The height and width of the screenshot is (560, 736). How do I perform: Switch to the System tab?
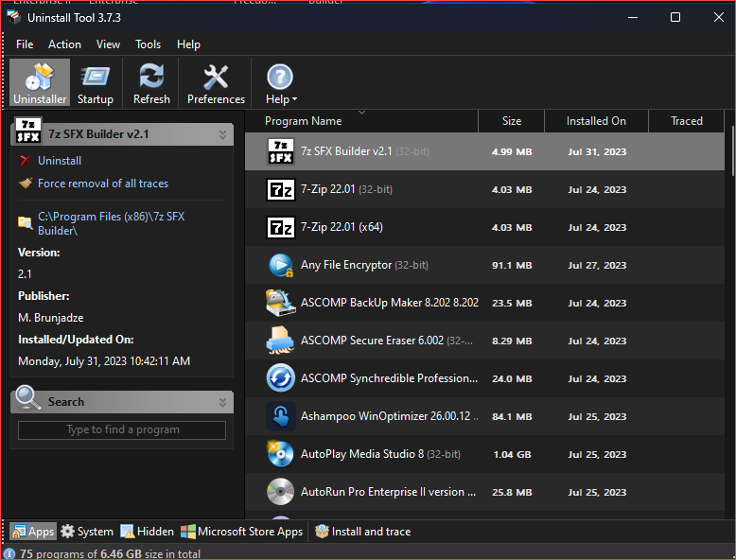pyautogui.click(x=87, y=532)
